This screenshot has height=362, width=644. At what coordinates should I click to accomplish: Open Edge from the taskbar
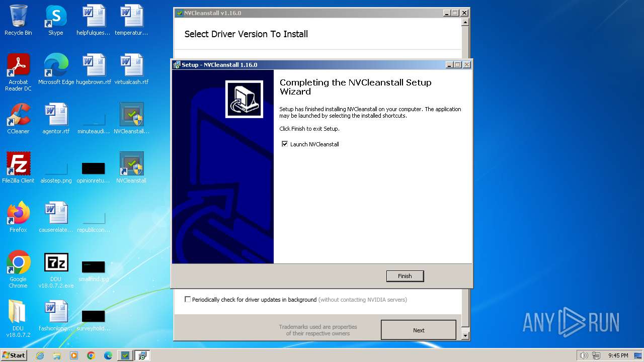108,355
